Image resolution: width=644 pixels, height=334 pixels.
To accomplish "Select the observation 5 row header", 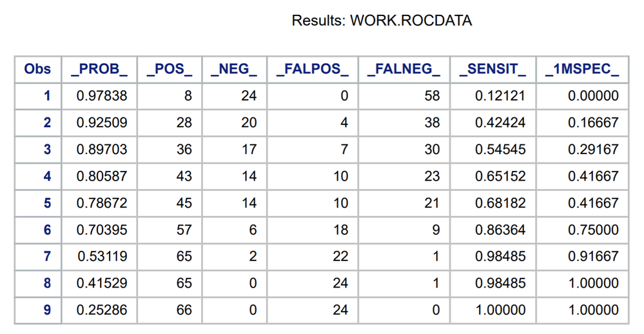I will [x=46, y=203].
